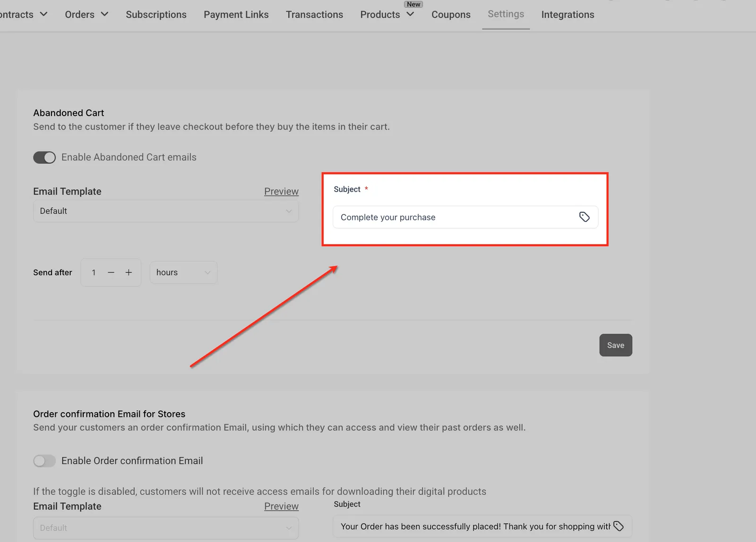Image resolution: width=756 pixels, height=542 pixels.
Task: Increase Send after value with plus
Action: (129, 272)
